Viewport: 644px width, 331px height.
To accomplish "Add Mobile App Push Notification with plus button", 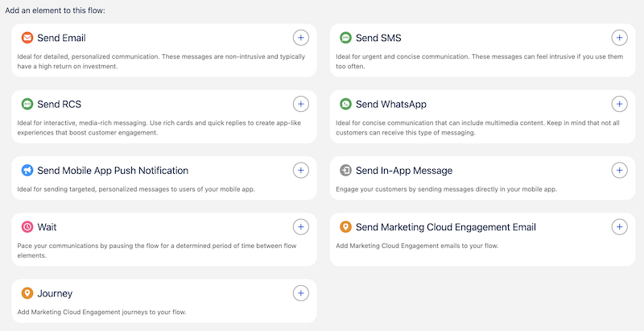I will (x=300, y=170).
